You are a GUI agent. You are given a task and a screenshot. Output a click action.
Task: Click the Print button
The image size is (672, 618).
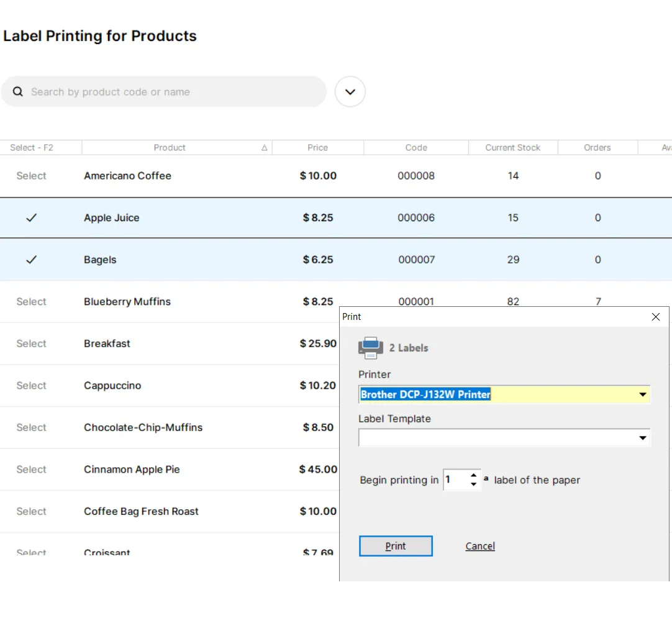(396, 546)
